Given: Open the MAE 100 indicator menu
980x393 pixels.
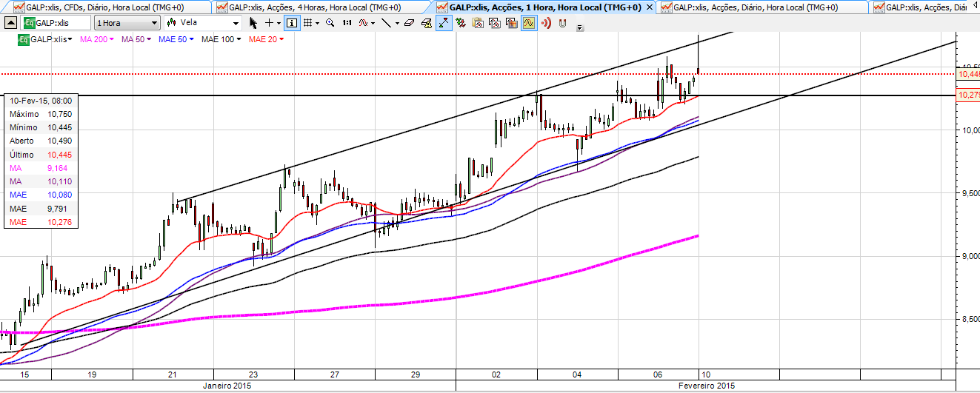Looking at the screenshot, I should click(x=221, y=38).
